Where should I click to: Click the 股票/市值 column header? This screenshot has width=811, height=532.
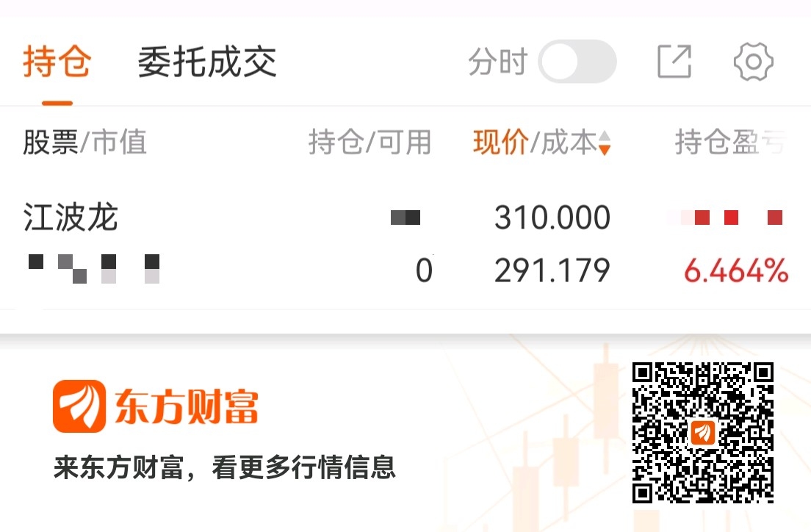pyautogui.click(x=84, y=143)
